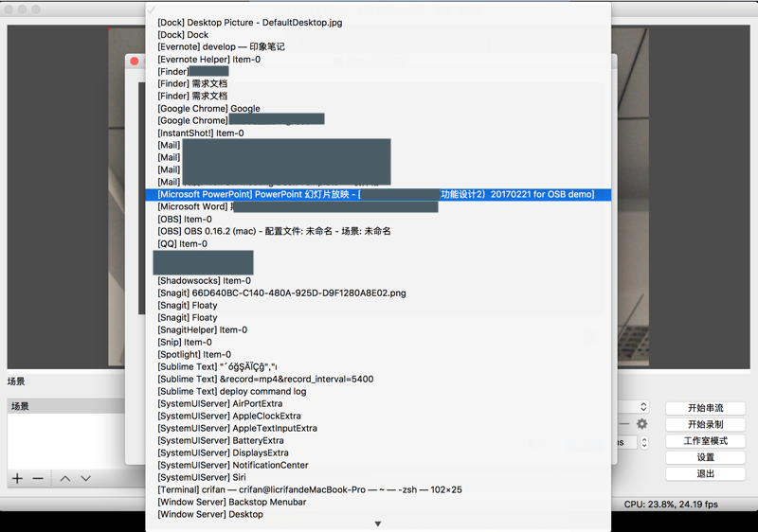Viewport: 758px width, 532px height.
Task: Choose [Window Server] Desktop
Action: coord(378,515)
